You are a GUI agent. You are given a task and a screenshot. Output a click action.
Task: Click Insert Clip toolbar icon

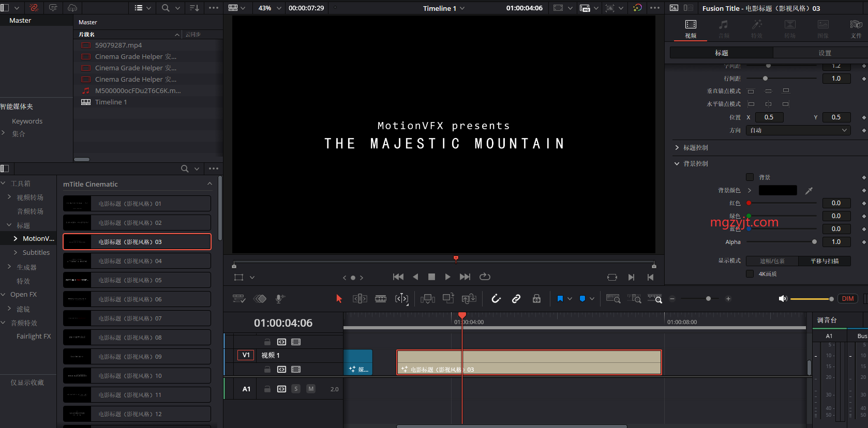coord(428,299)
